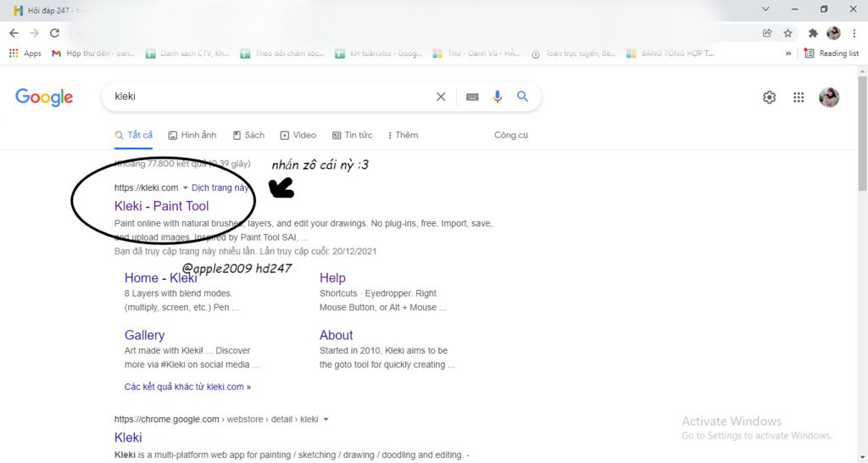Open the Home - Kleki sitelink
Image resolution: width=868 pixels, height=463 pixels.
tap(160, 278)
